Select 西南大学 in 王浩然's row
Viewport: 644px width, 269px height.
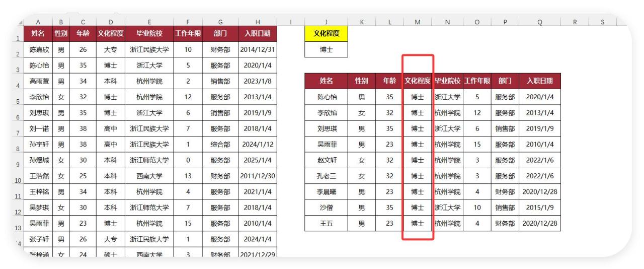click(x=149, y=176)
